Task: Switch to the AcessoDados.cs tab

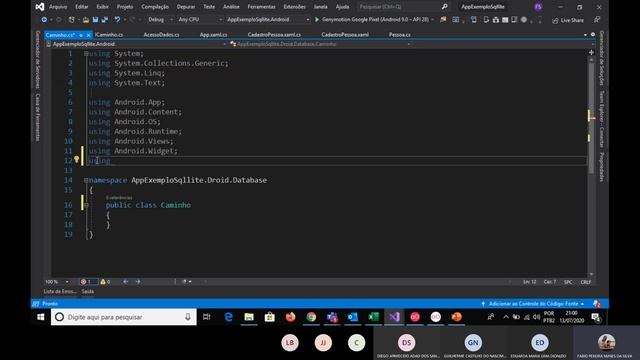Action: [x=161, y=35]
